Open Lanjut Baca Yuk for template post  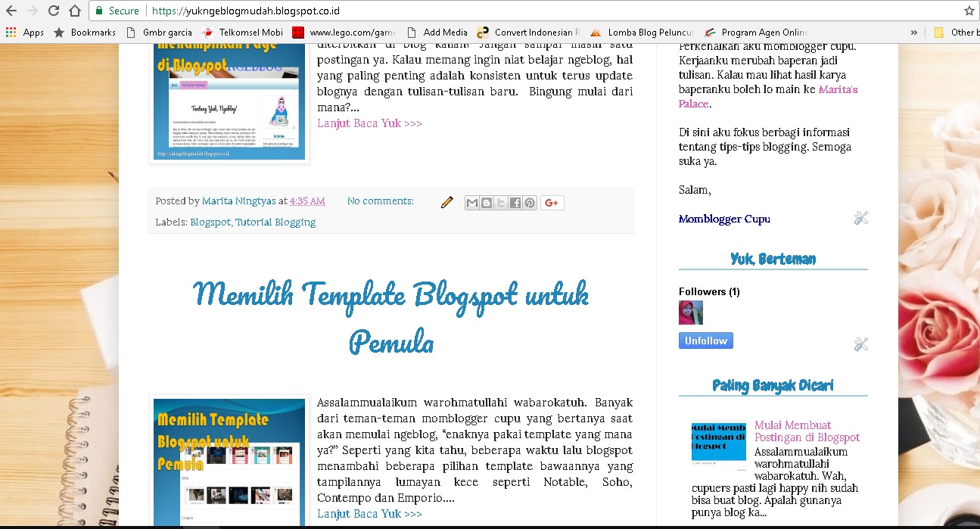click(x=369, y=513)
